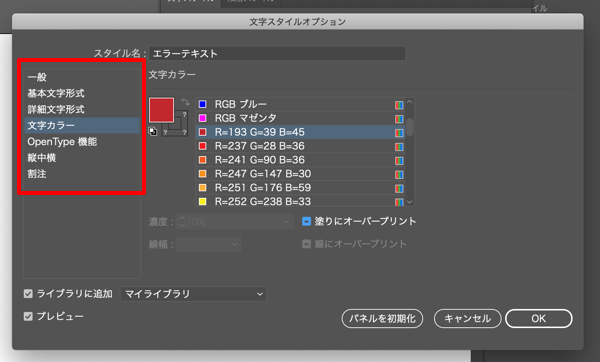The image size is (600, 362).
Task: Click the swatch list scrollbar thumb
Action: coord(410,127)
